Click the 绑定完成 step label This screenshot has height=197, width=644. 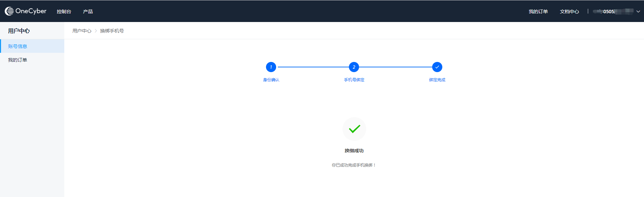click(437, 80)
